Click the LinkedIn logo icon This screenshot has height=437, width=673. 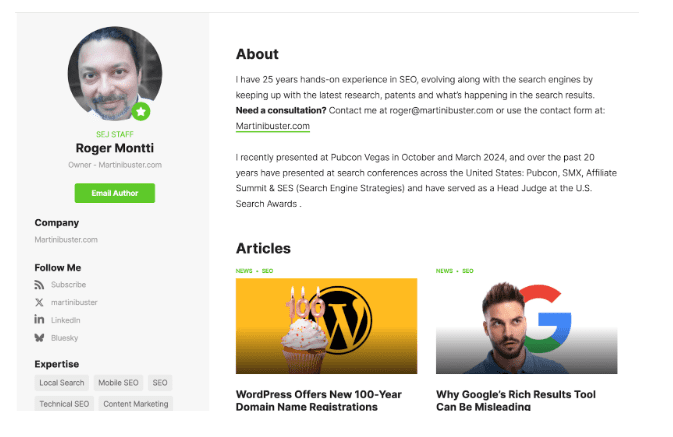point(39,320)
